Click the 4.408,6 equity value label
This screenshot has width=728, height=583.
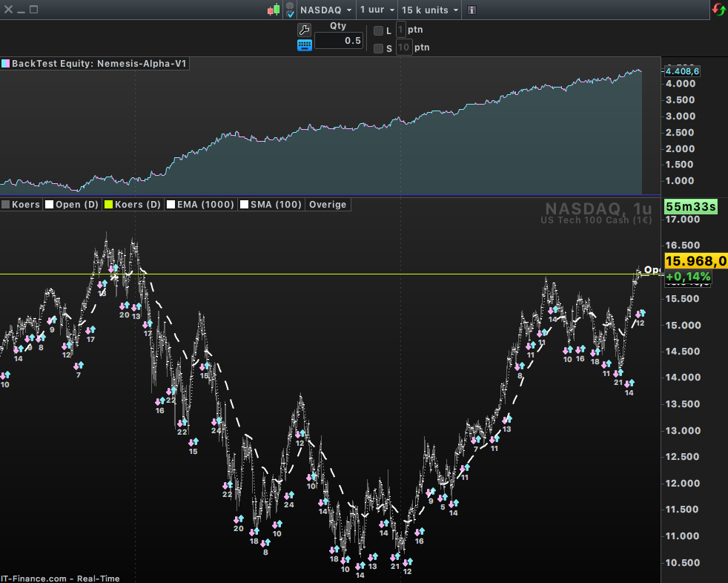pos(682,71)
